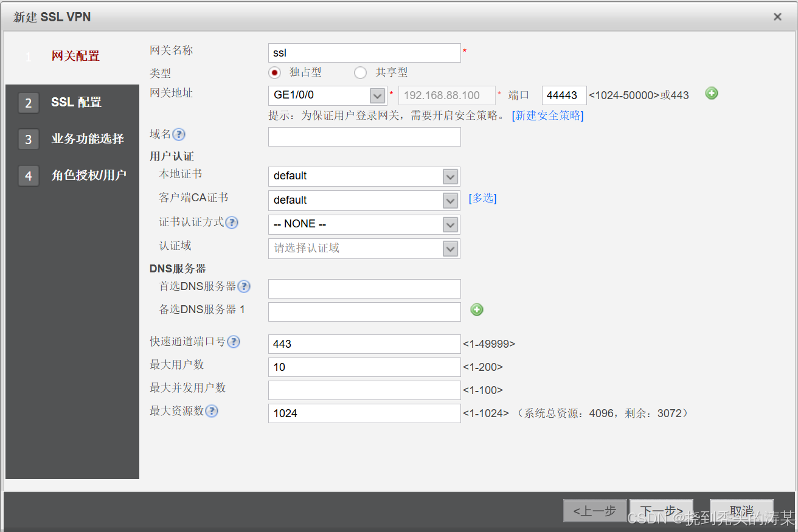Screen dimensions: 798x532
Task: Open help icon beside 域名
Action: pos(179,134)
